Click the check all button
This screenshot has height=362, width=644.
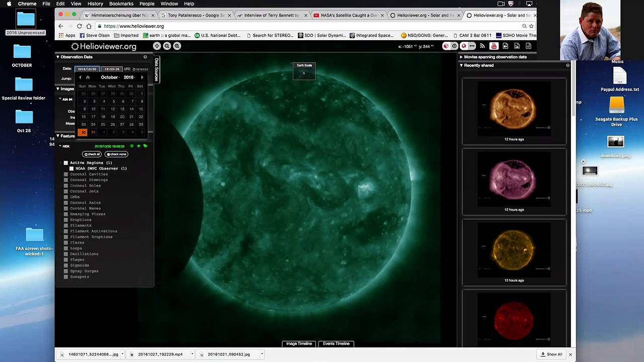(x=92, y=154)
